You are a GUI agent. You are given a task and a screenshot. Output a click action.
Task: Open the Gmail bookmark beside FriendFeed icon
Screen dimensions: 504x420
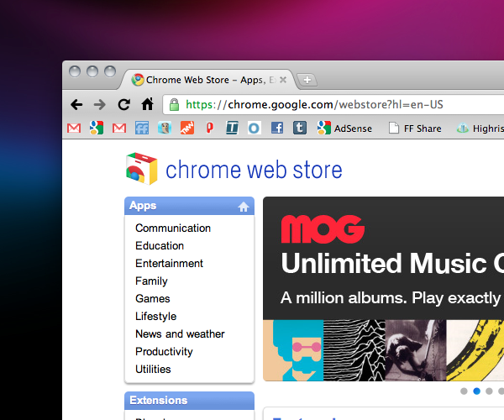coord(119,129)
